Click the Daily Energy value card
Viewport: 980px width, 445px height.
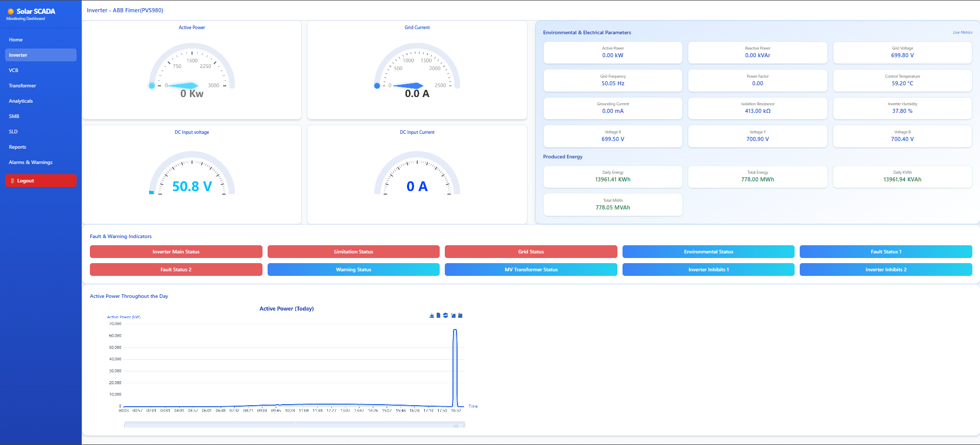coord(612,177)
